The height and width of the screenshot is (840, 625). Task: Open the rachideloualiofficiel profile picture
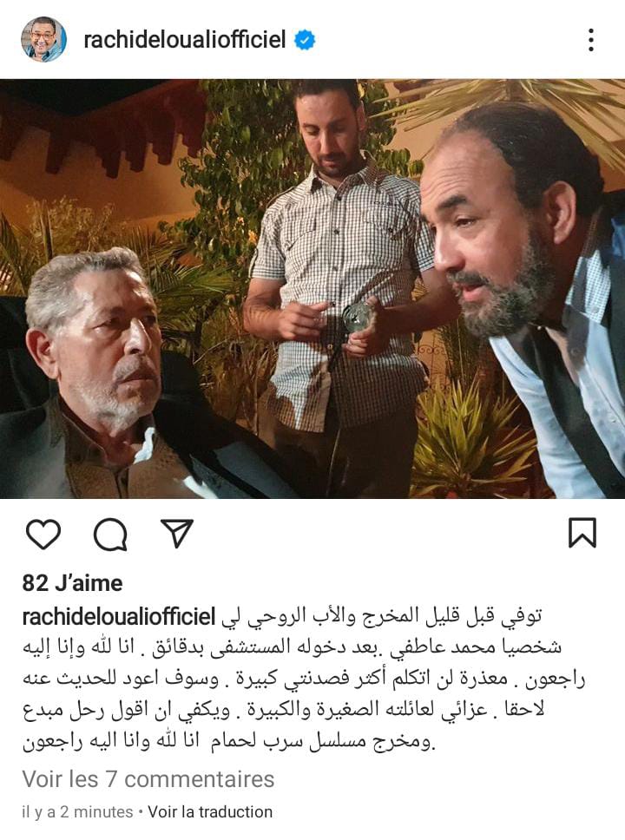pyautogui.click(x=44, y=39)
